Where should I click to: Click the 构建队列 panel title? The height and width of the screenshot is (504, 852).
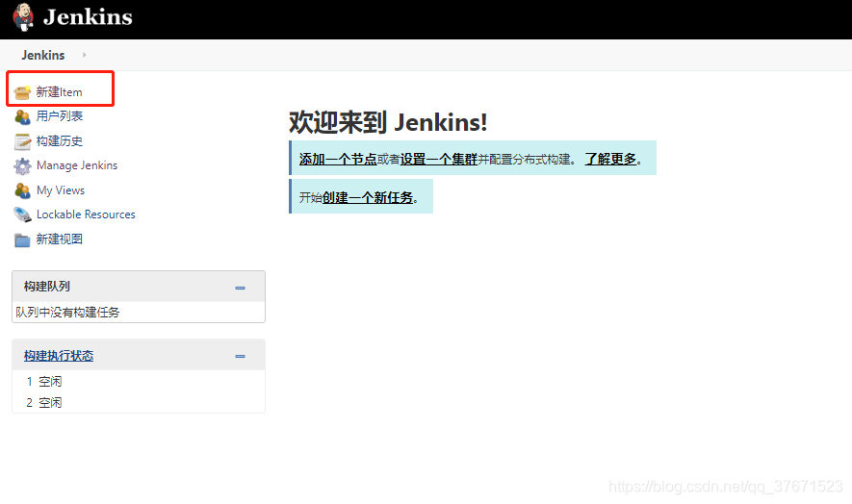(x=47, y=287)
